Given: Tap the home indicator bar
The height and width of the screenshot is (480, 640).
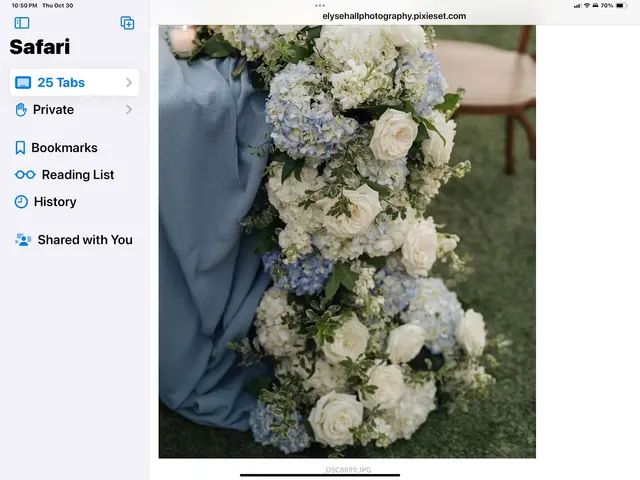Looking at the screenshot, I should point(320,475).
